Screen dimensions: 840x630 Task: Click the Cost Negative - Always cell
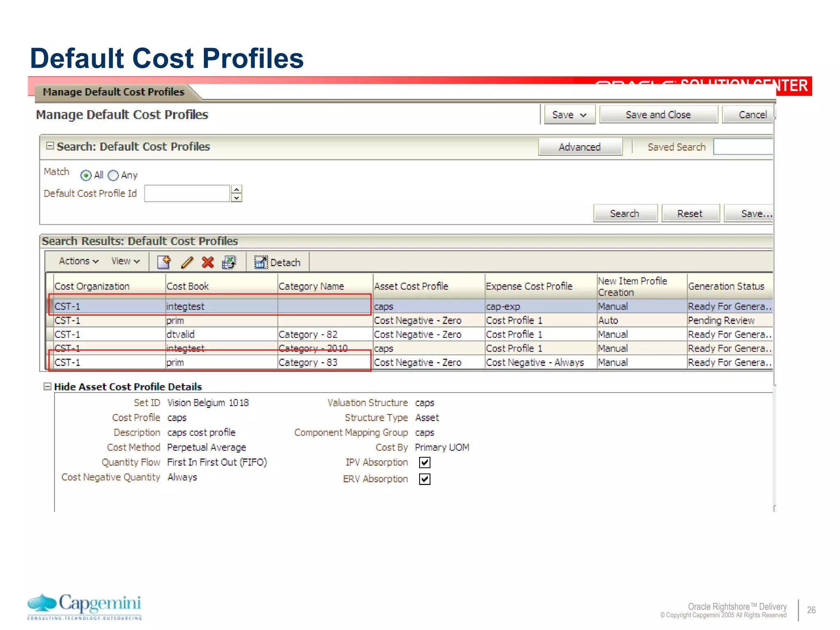(541, 362)
